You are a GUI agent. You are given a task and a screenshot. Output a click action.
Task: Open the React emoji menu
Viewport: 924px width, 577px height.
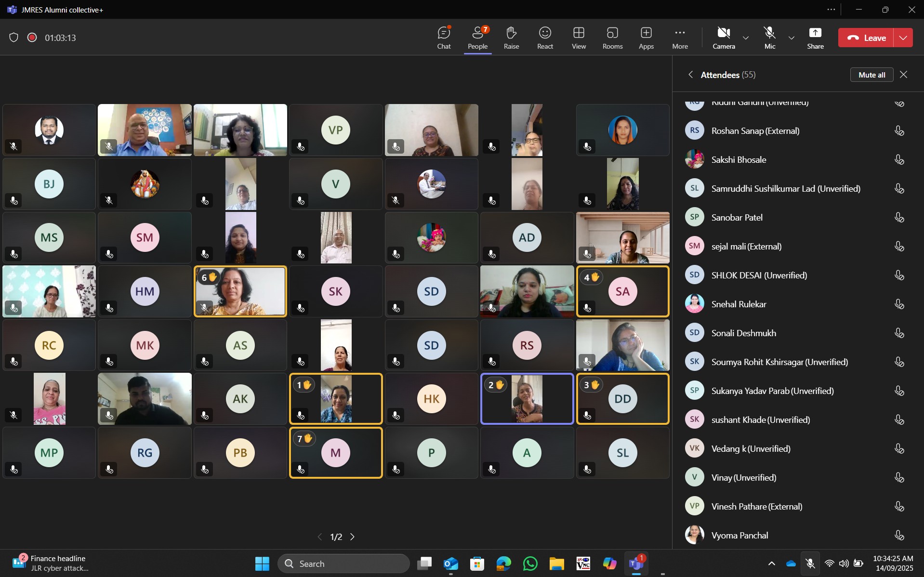(x=545, y=38)
